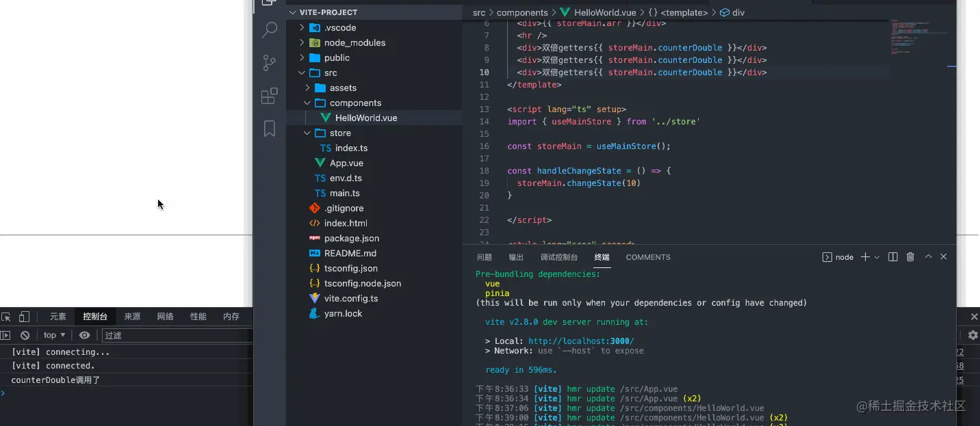Open the Search view in activity bar

(270, 29)
